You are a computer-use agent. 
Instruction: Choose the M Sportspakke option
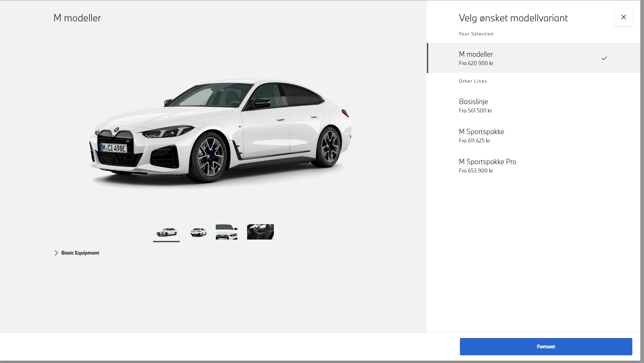(x=534, y=135)
